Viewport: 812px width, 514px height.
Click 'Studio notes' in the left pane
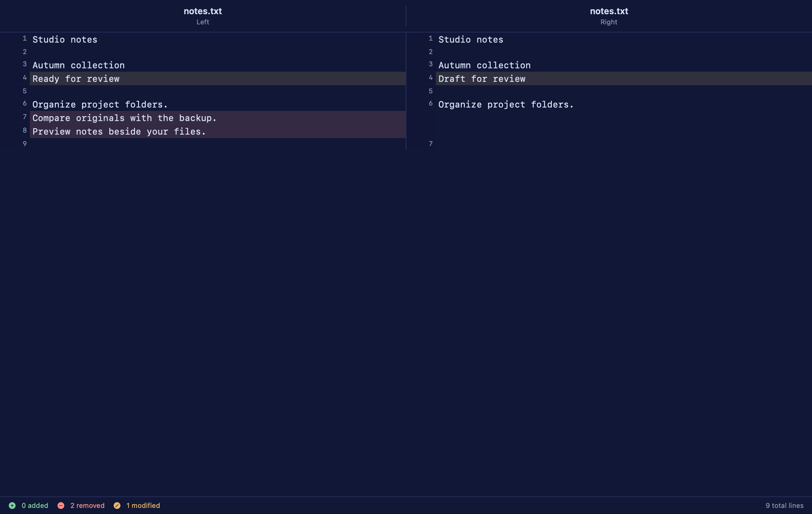click(65, 40)
